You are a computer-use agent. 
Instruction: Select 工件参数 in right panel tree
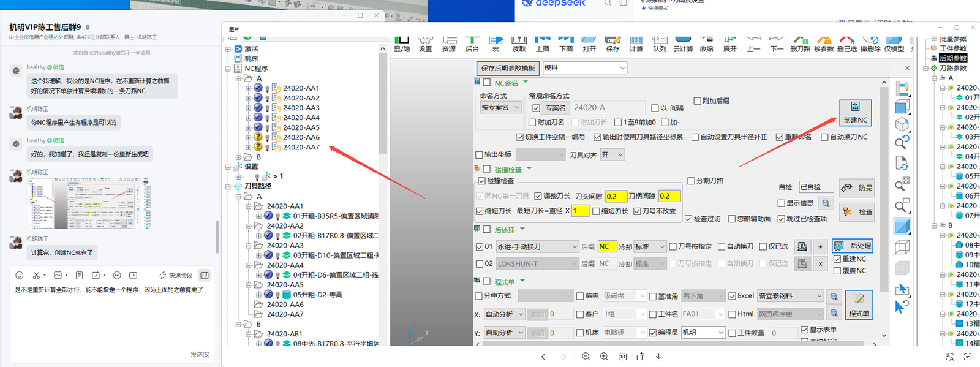tap(953, 48)
